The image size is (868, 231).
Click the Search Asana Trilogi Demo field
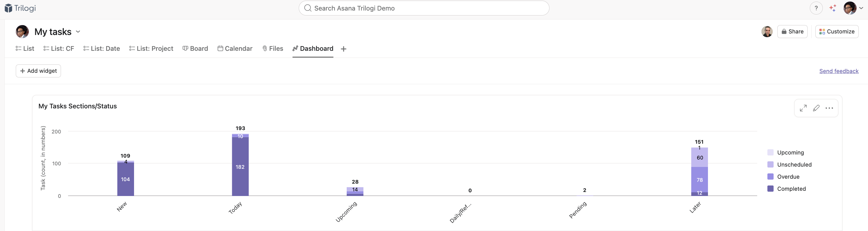(423, 8)
